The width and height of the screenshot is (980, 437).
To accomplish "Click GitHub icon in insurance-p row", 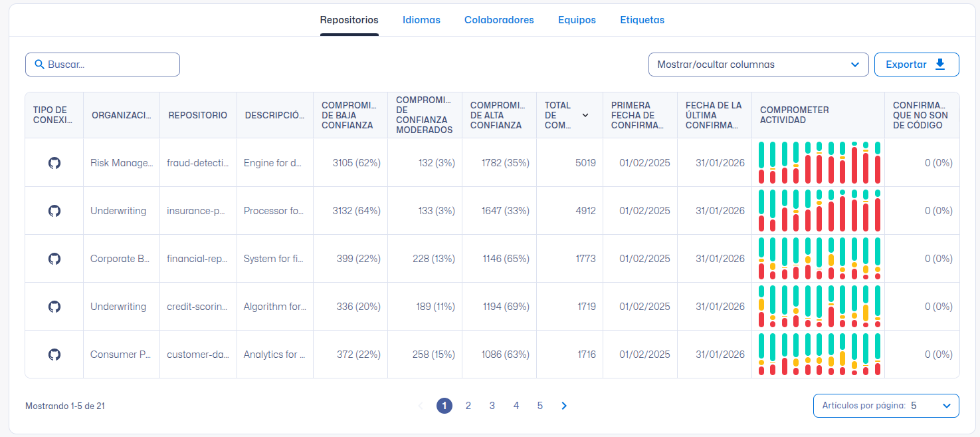I will (x=54, y=211).
